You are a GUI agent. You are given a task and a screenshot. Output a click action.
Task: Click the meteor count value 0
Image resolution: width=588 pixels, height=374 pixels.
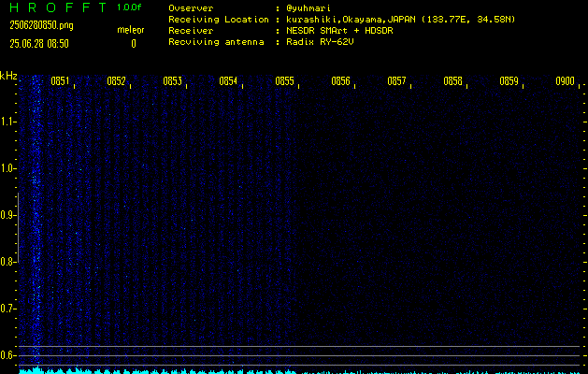click(134, 44)
